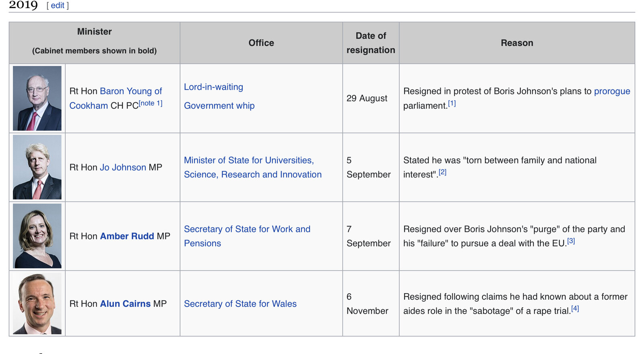Click the prorogue link
The image size is (644, 354).
click(612, 91)
